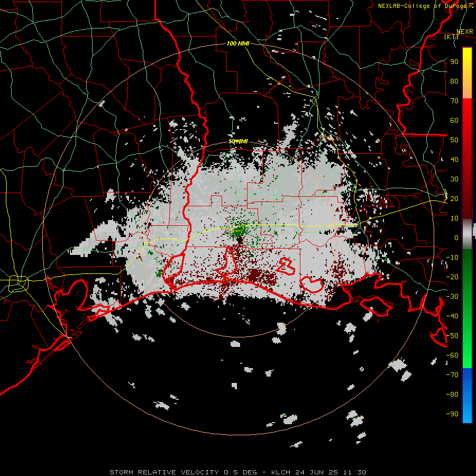The width and height of the screenshot is (476, 476).
Task: Click the -90 scale value
Action: pos(452,414)
